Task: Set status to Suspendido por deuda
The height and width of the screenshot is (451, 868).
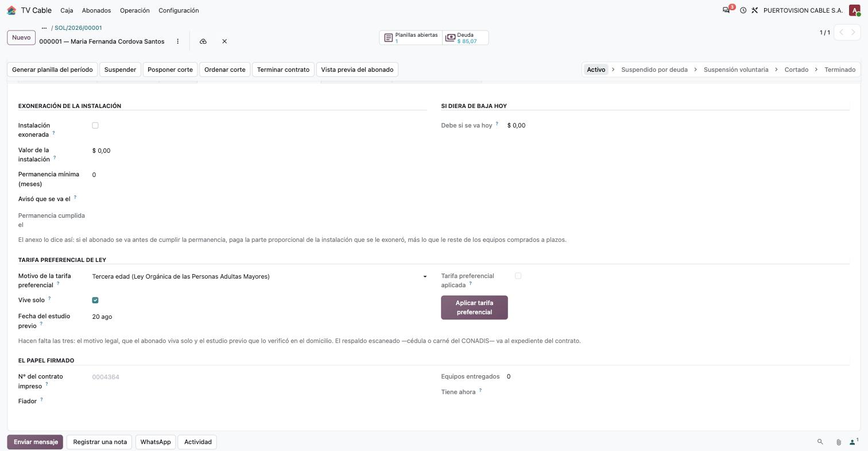Action: [x=654, y=70]
